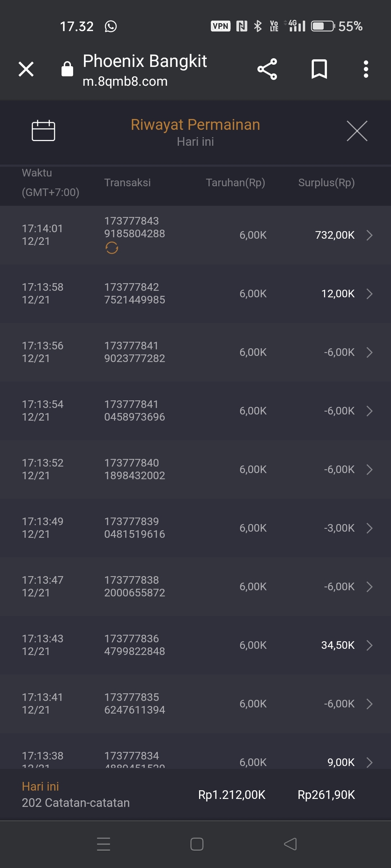
Task: Select the Waktu column header
Action: pos(37,173)
